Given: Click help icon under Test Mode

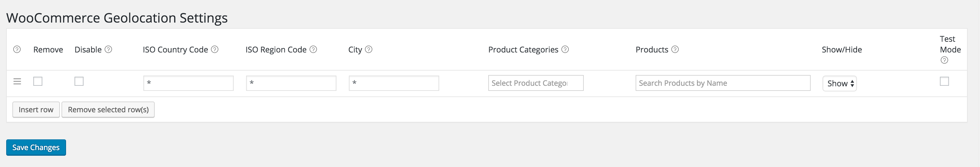Looking at the screenshot, I should pos(944,60).
